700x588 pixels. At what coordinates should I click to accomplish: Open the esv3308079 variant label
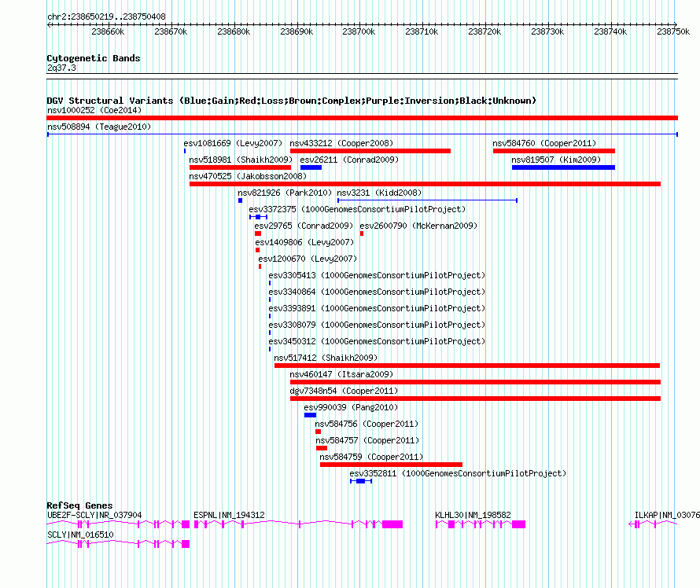point(377,325)
